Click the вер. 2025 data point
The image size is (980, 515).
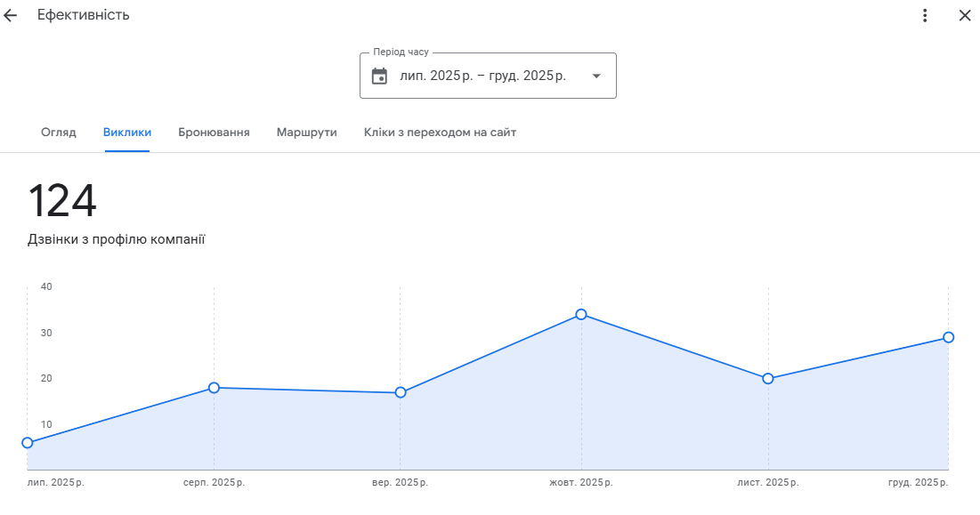point(401,392)
